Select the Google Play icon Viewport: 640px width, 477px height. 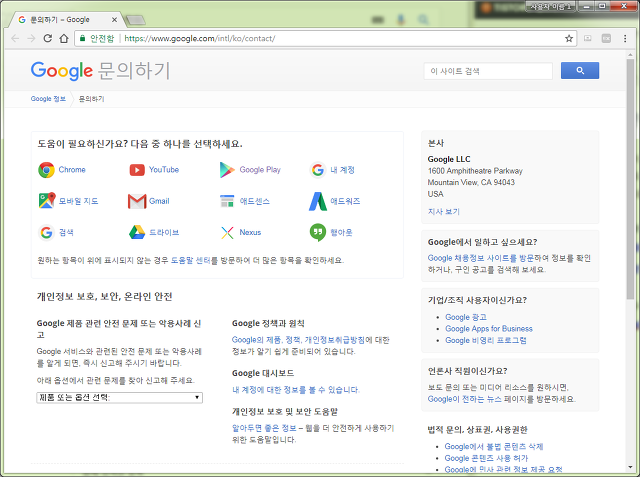point(227,170)
